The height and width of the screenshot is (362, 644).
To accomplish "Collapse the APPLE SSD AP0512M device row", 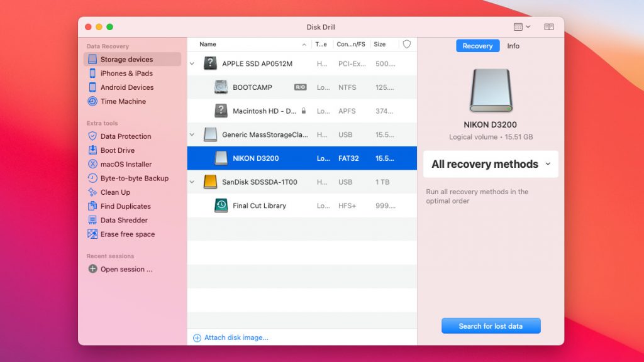I will tap(193, 63).
